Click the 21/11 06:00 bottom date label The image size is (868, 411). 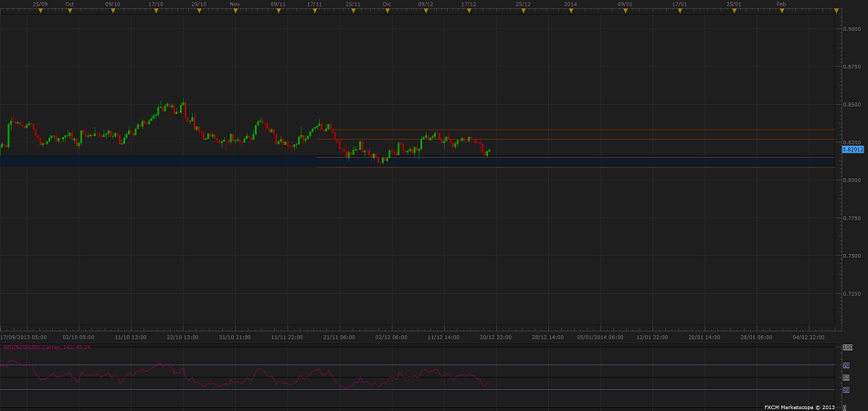pos(339,336)
